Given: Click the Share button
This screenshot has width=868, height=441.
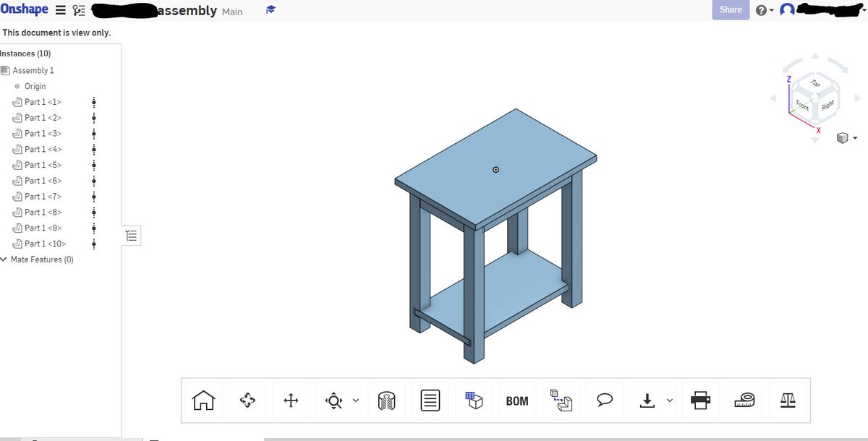Looking at the screenshot, I should point(731,9).
